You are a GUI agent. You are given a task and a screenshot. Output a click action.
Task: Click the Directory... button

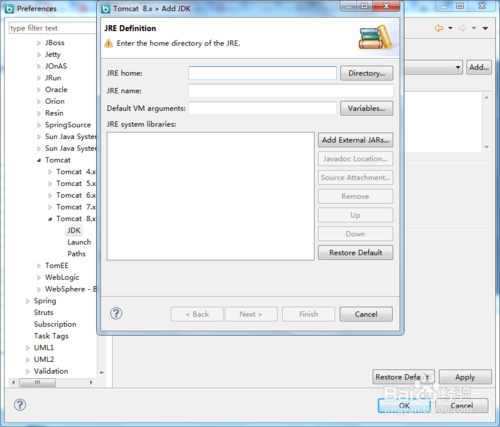[x=366, y=73]
